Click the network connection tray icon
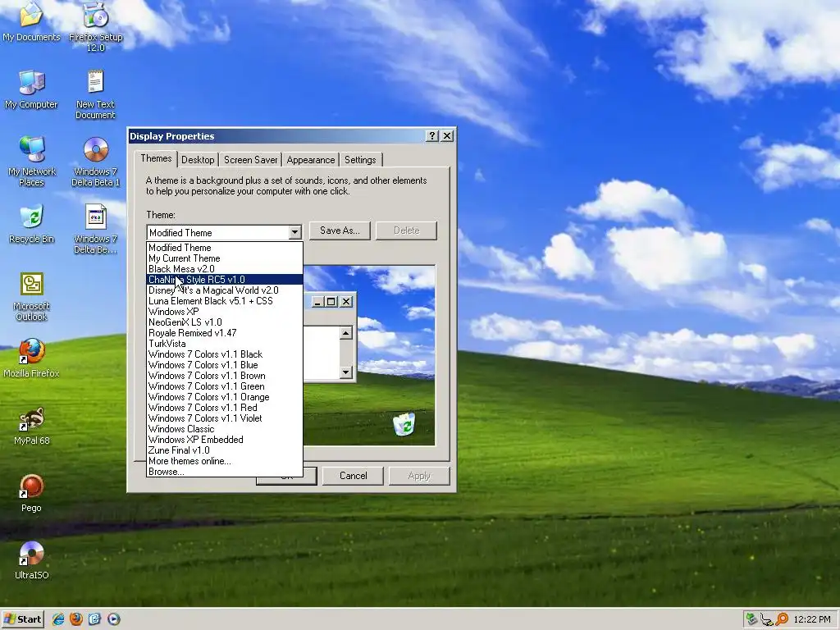This screenshot has width=840, height=630. tap(767, 619)
